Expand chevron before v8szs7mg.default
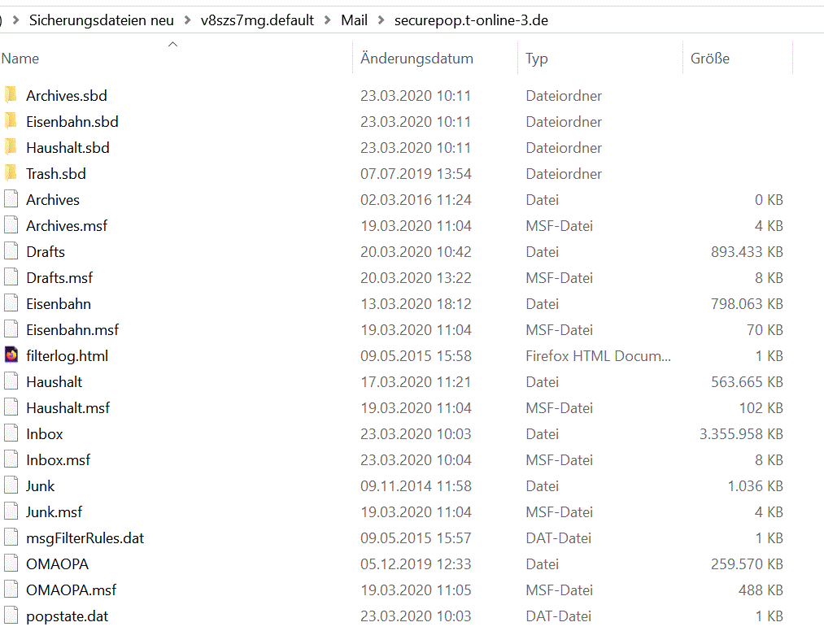 tap(188, 20)
